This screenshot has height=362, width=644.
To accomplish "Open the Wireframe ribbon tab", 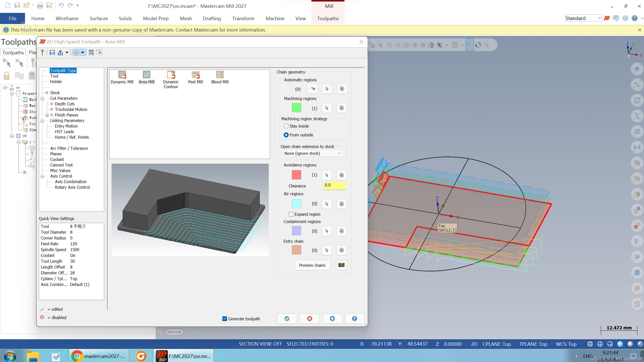I will 67,18.
